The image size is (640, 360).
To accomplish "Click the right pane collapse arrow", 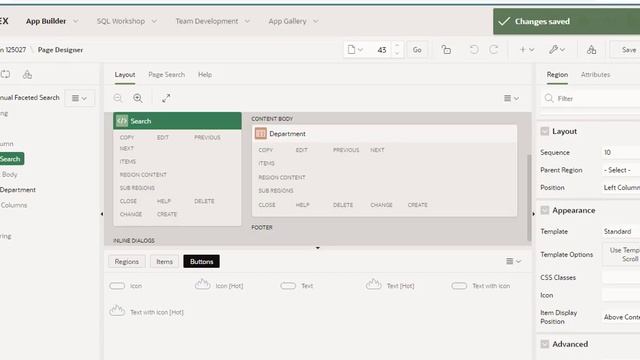I will [533, 214].
